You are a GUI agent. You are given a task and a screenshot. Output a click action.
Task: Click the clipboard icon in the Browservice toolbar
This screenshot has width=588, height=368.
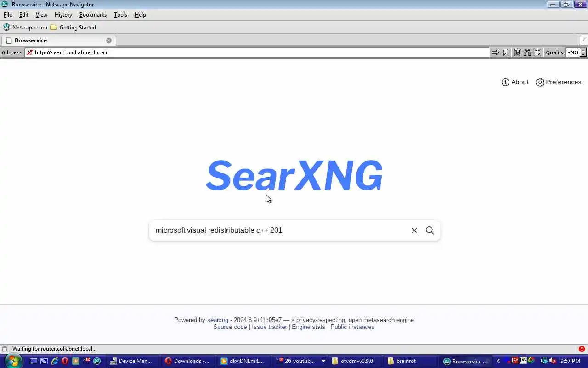click(537, 52)
